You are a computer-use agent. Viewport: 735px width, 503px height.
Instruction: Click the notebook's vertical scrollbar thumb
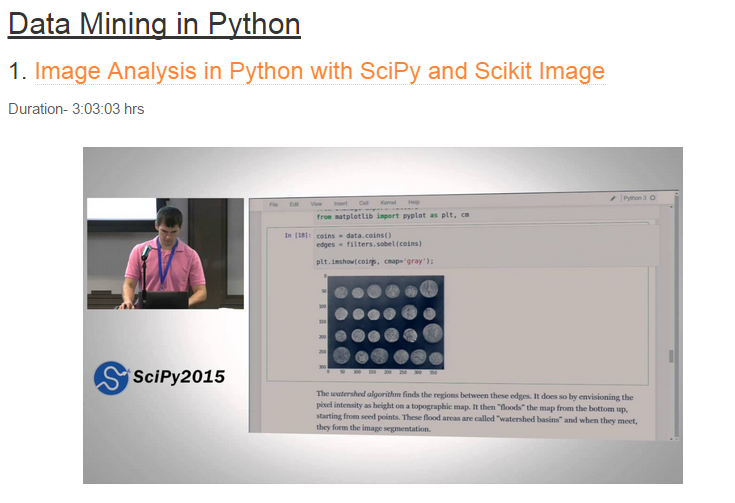(x=671, y=356)
